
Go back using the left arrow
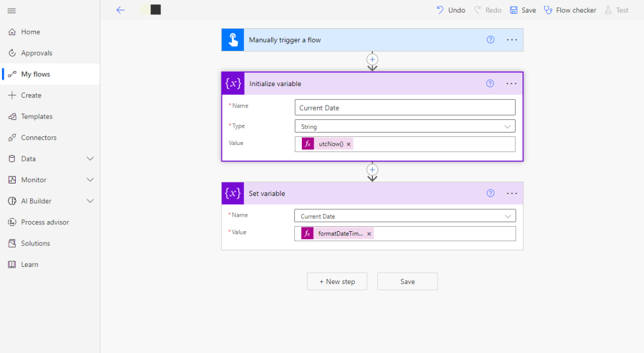tap(120, 10)
